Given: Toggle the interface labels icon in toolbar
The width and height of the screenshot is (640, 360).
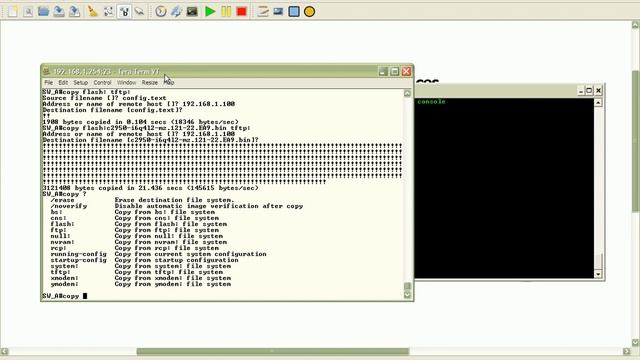Looking at the screenshot, I should click(108, 11).
